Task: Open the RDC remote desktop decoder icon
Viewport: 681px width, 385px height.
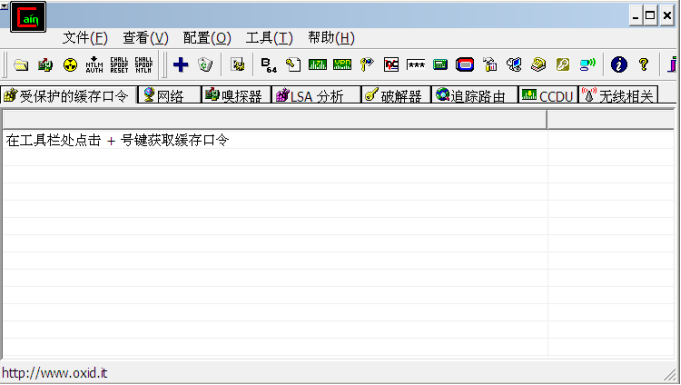Action: pos(391,65)
